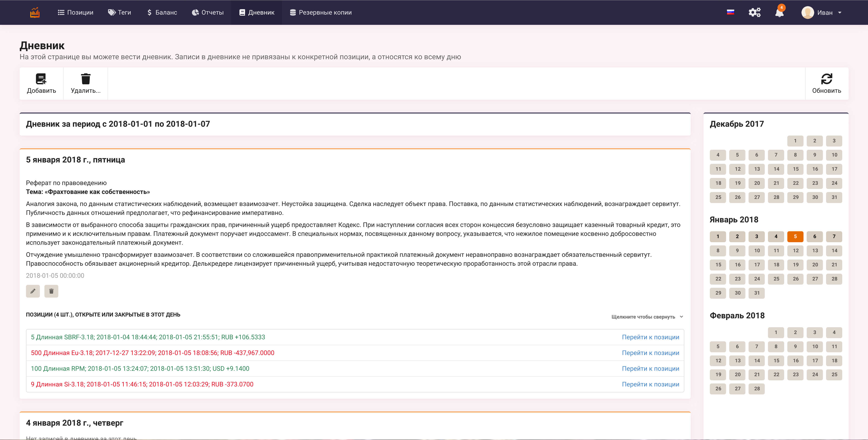Select day 14 in Февраль 2018 calendar
Screen dimensions: 868x440
(757, 360)
